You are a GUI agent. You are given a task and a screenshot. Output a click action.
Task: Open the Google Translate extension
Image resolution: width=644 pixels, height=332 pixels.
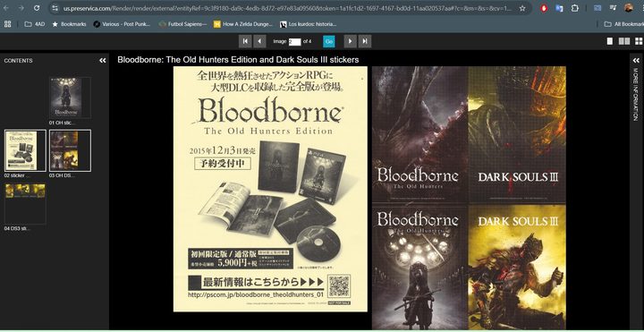[559, 8]
